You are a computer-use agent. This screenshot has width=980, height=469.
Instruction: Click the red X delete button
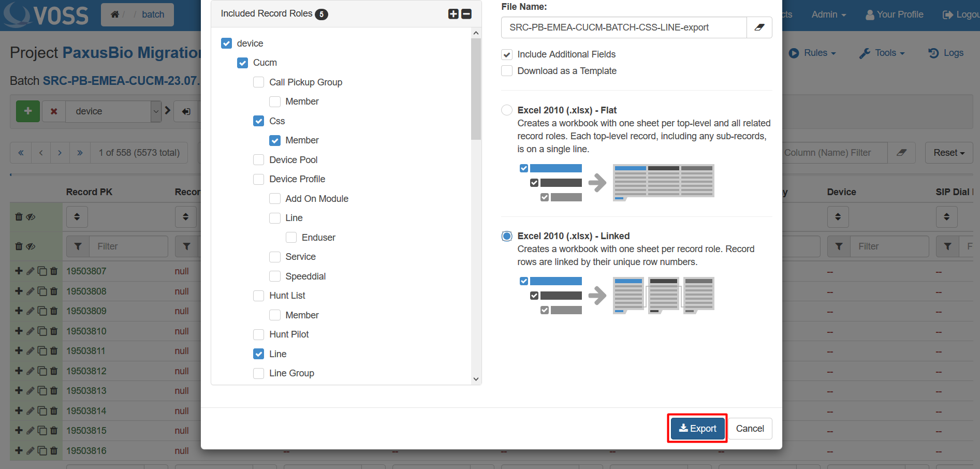click(x=54, y=111)
